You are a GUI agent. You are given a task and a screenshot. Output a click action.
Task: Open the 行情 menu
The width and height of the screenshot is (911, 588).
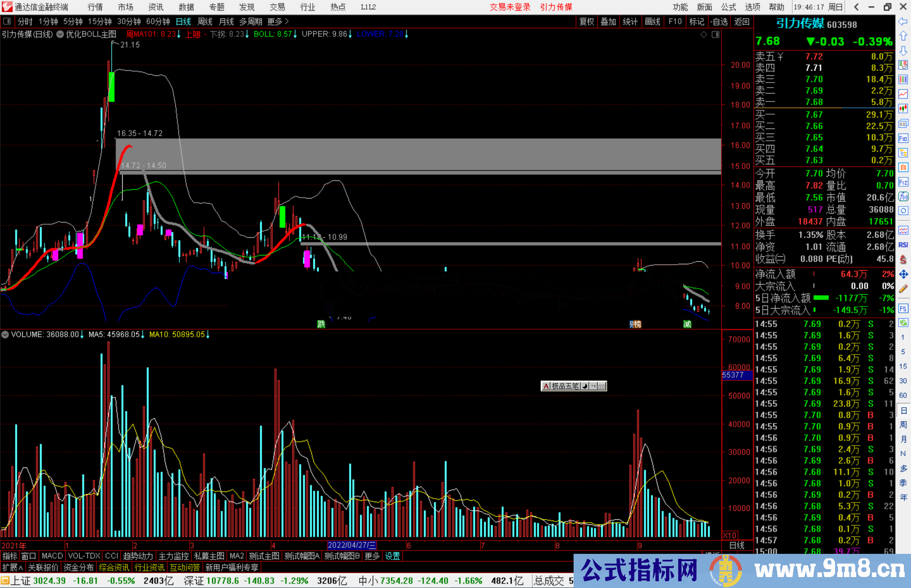pos(95,7)
